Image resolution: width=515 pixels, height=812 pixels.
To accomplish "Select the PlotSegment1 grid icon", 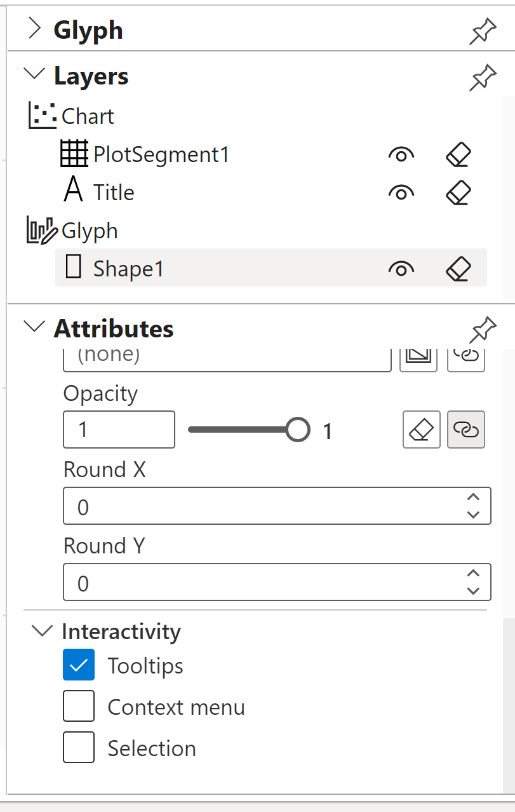I will [x=74, y=154].
